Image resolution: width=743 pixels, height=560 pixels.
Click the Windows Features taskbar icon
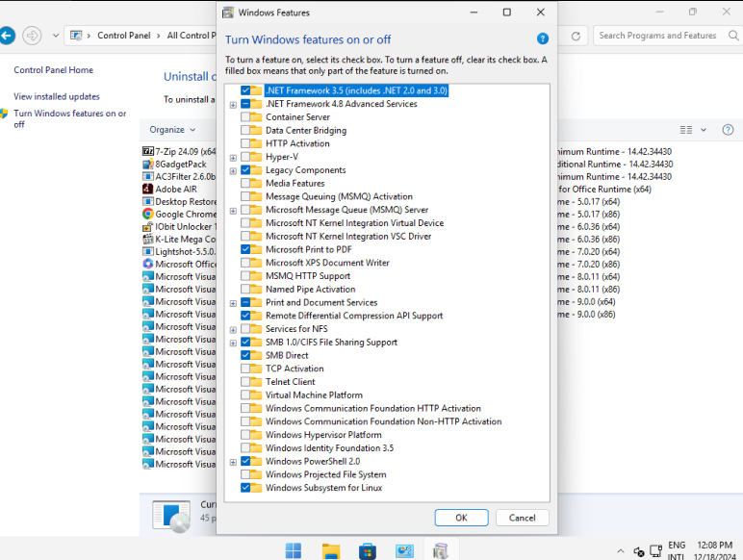(x=441, y=550)
